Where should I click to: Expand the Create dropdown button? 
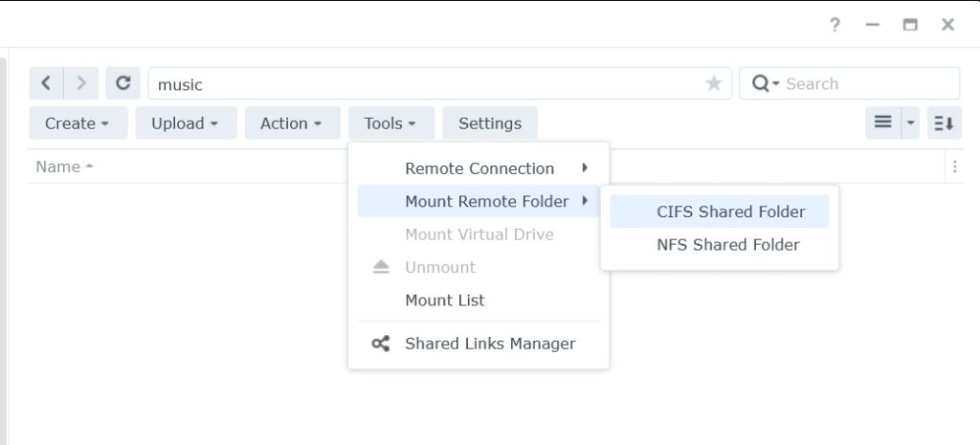coord(78,122)
